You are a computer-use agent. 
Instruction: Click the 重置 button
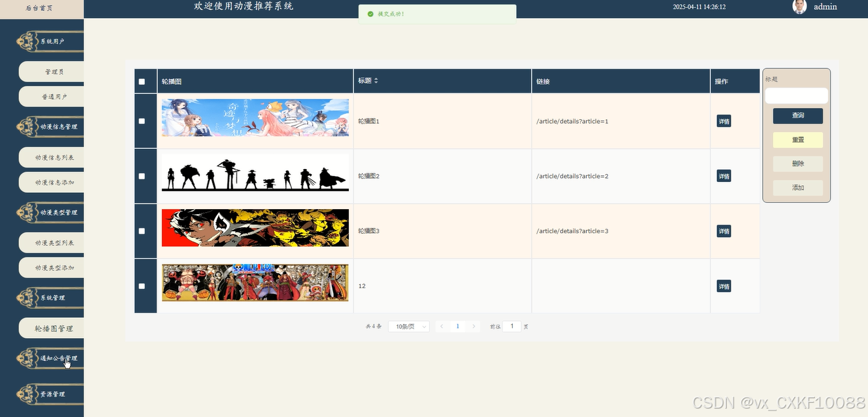click(798, 140)
